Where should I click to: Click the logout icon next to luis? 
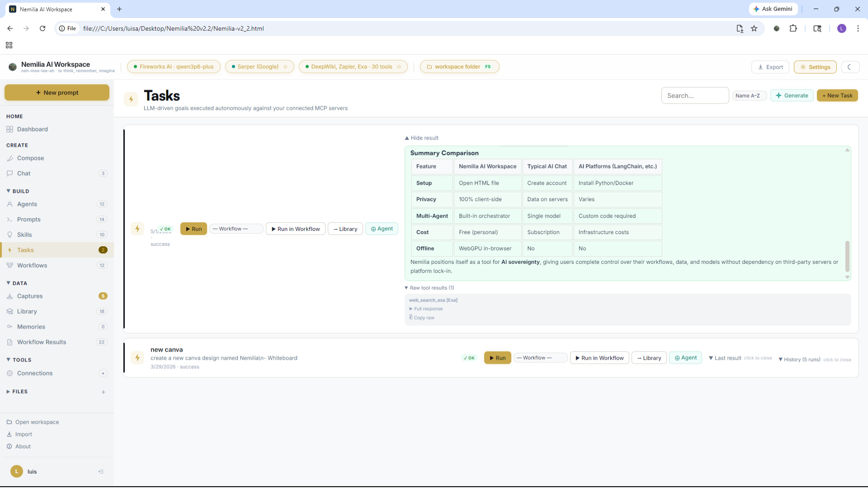101,472
